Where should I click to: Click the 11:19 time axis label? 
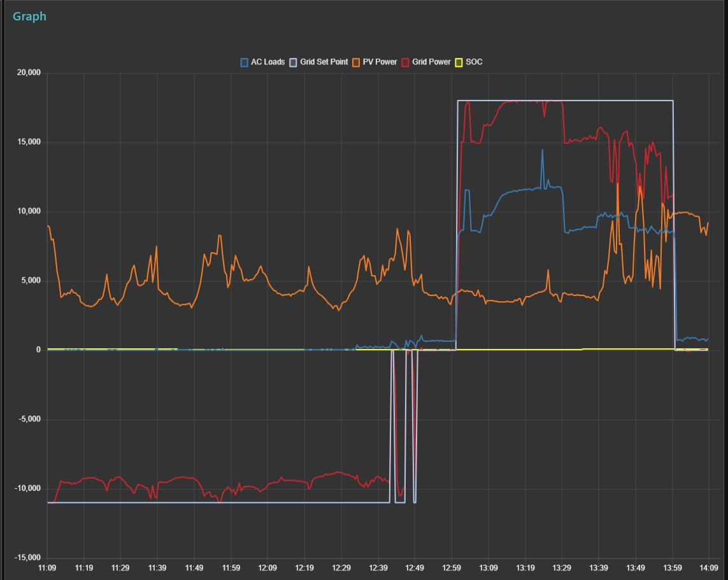[x=84, y=568]
